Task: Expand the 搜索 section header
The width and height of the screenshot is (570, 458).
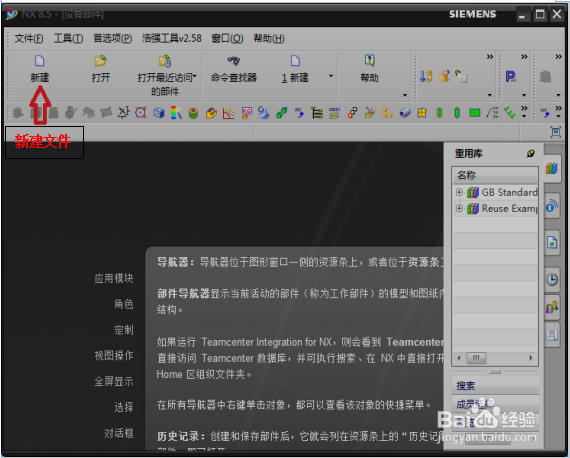Action: tap(495, 385)
